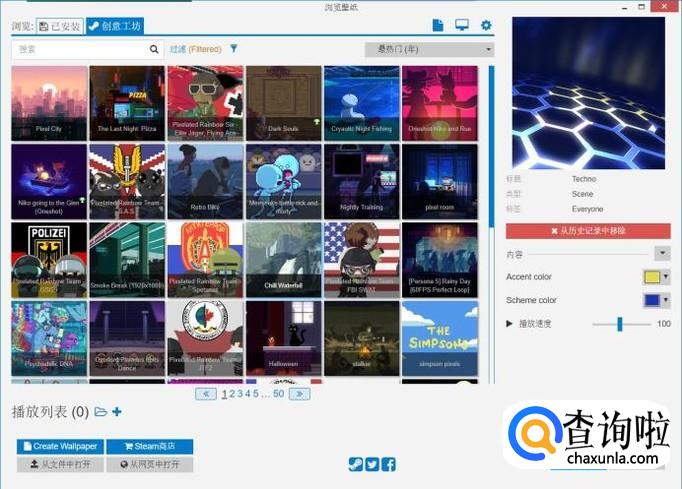Select the simpson pixels wallpaper
The height and width of the screenshot is (489, 682).
[x=440, y=338]
